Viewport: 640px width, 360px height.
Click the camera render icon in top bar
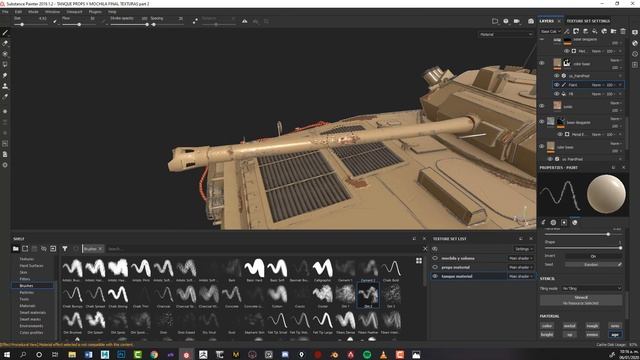tap(531, 21)
